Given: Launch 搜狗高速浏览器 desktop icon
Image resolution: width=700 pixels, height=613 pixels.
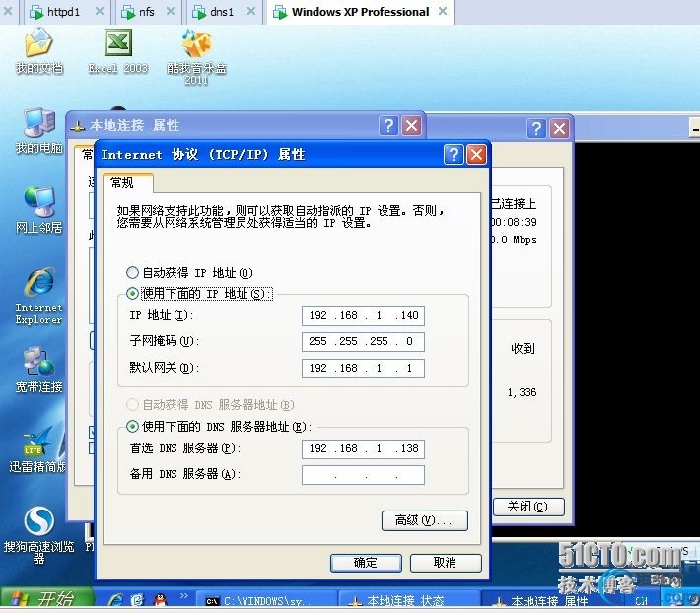Looking at the screenshot, I should point(38,534).
